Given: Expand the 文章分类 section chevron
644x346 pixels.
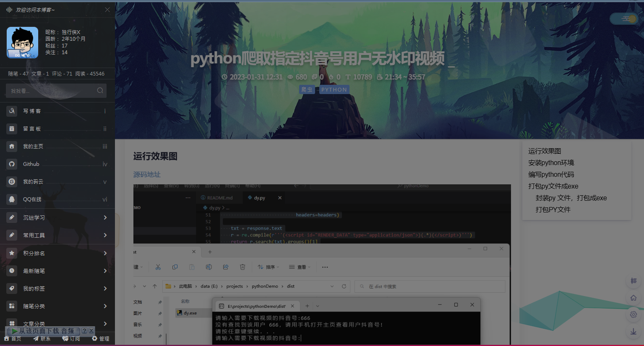Looking at the screenshot, I should click(x=105, y=324).
